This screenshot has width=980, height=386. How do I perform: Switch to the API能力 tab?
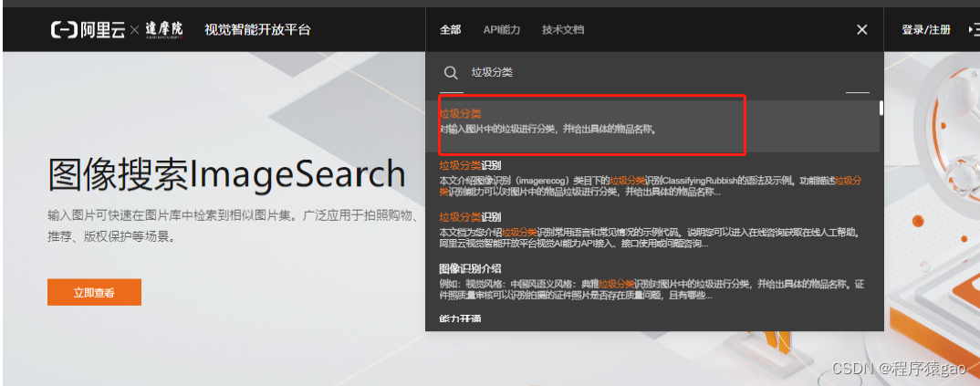point(501,29)
